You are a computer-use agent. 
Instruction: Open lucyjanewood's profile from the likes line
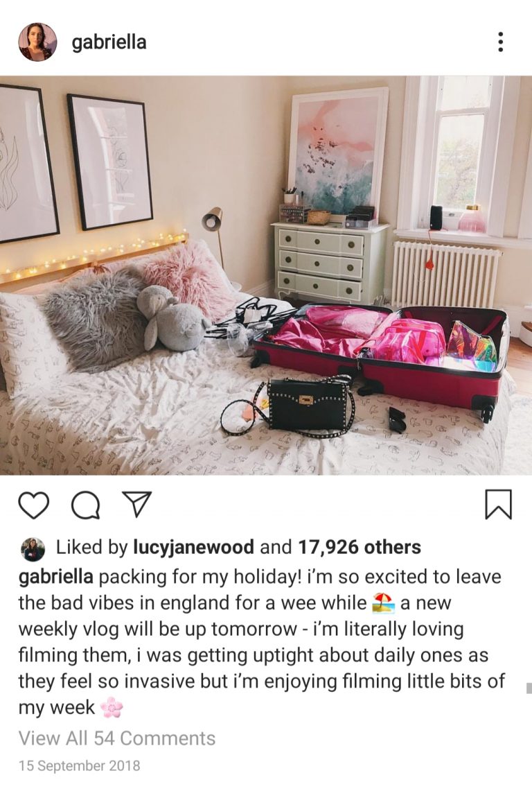(193, 548)
